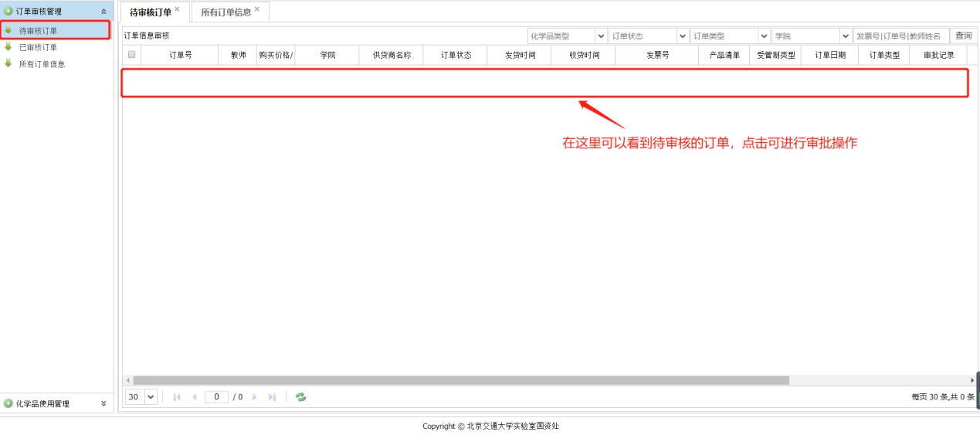Close the 所有订单信息 tab
980x435 pixels.
click(x=257, y=9)
